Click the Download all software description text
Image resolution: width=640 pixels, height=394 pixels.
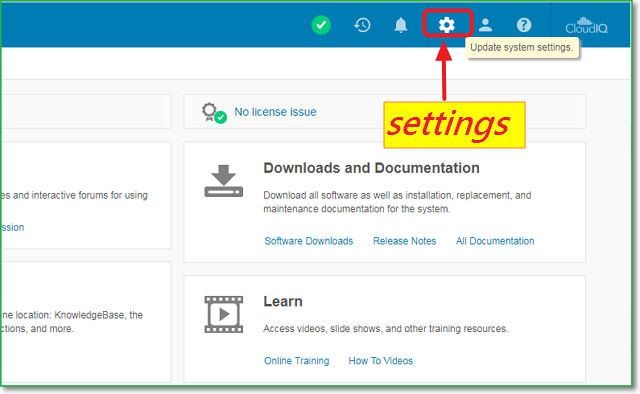pyautogui.click(x=397, y=202)
